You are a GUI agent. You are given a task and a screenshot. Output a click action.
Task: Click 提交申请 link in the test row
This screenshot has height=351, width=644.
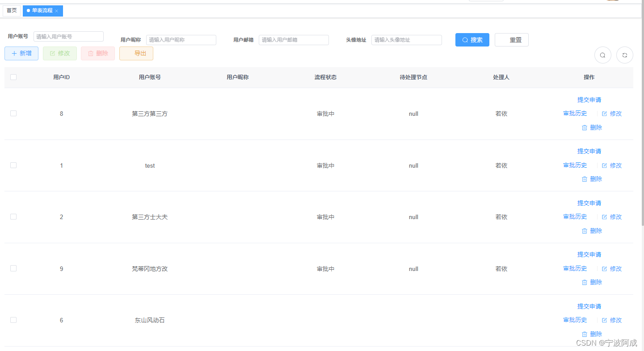pos(589,151)
